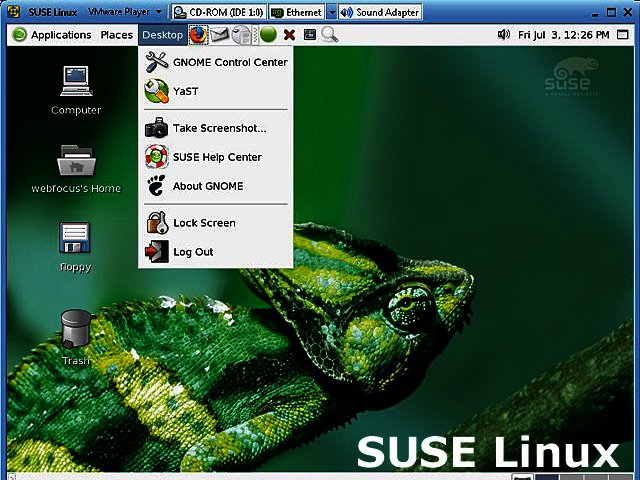640x480 pixels.
Task: Click the magnifier search icon in panel
Action: click(329, 34)
